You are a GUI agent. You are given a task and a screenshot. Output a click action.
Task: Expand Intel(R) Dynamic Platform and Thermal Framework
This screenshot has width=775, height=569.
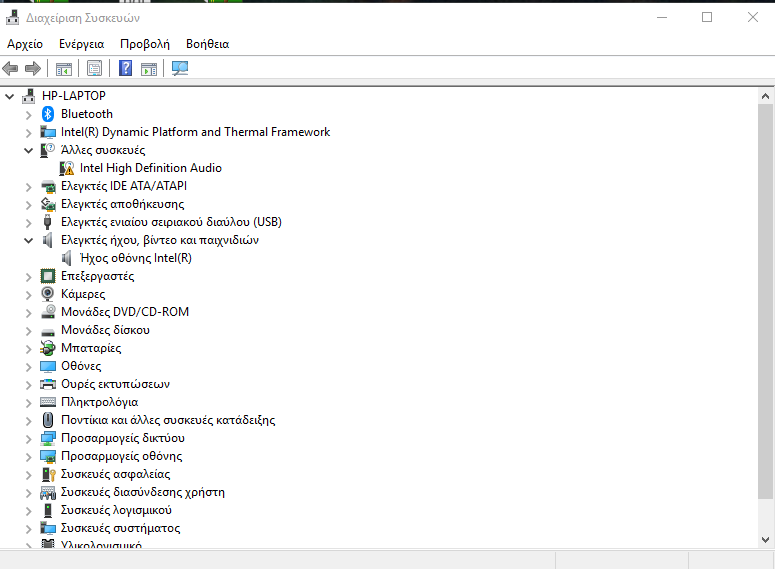point(28,132)
